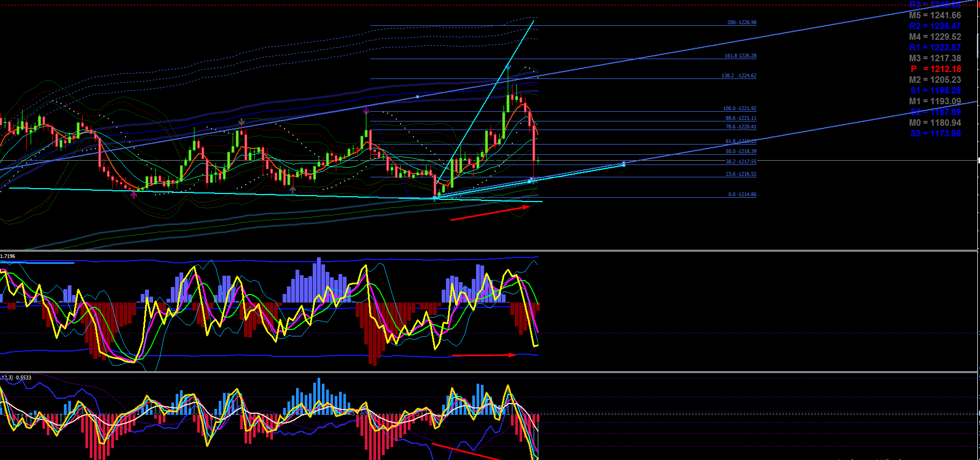Click the 1.7196 indicator value in middle subwindow
The width and height of the screenshot is (980, 460).
point(8,256)
